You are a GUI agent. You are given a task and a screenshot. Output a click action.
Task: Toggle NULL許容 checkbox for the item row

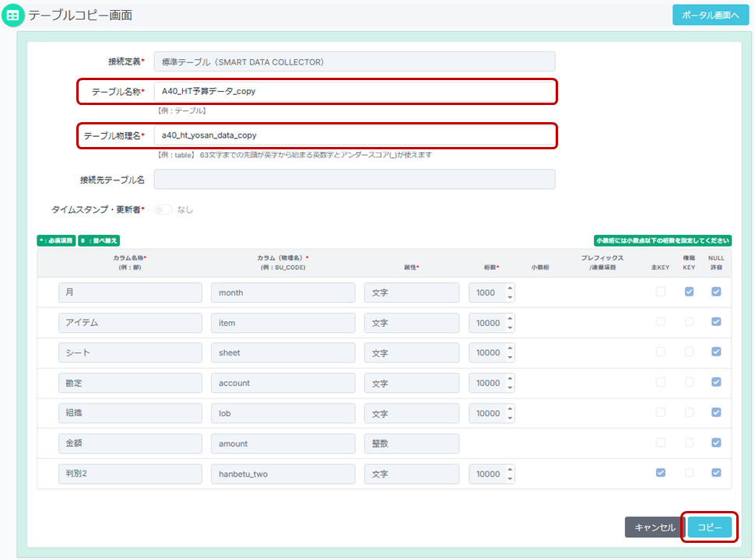click(716, 322)
